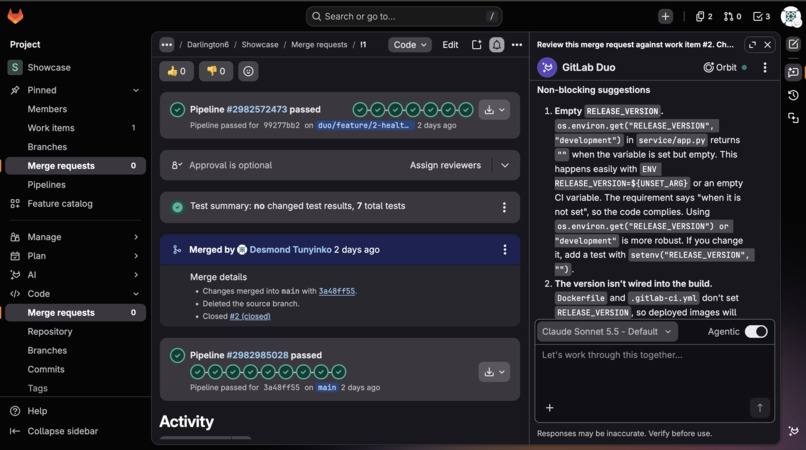The width and height of the screenshot is (806, 450).
Task: Maximize the GitLab Duo chat panel
Action: [753, 45]
